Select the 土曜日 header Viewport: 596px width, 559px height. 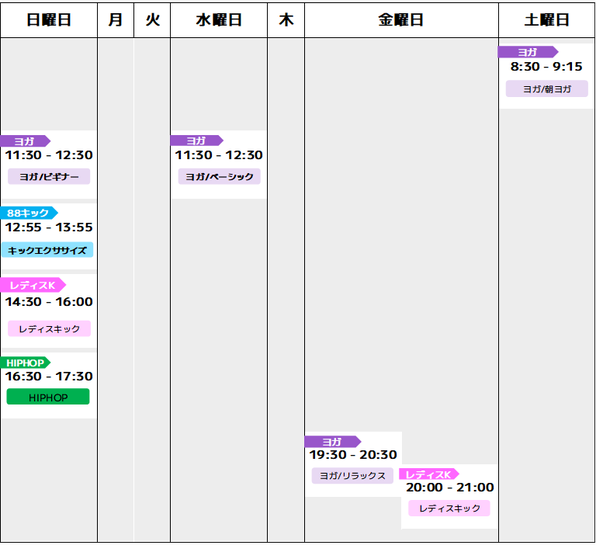click(x=547, y=20)
